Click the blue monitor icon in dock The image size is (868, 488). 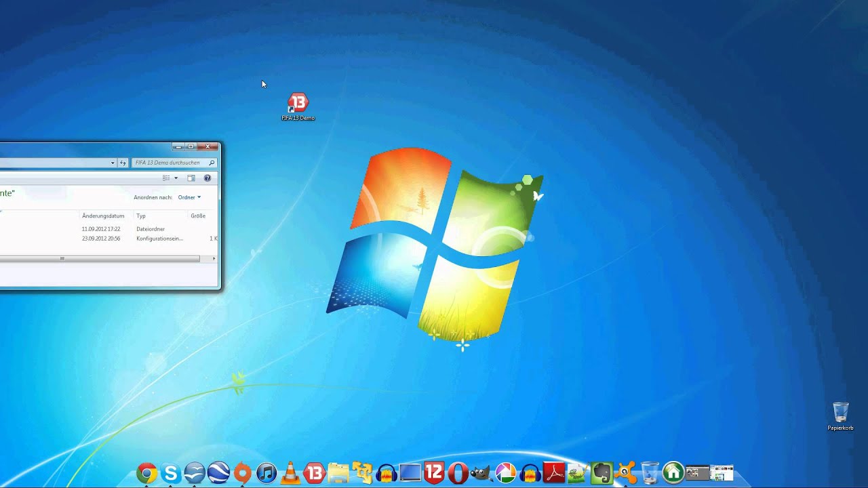click(x=410, y=472)
